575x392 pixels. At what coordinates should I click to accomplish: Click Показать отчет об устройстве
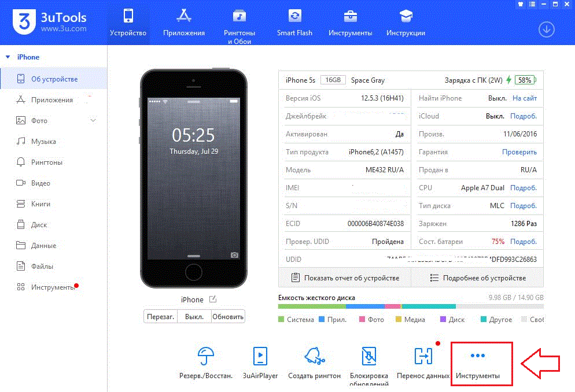point(345,278)
